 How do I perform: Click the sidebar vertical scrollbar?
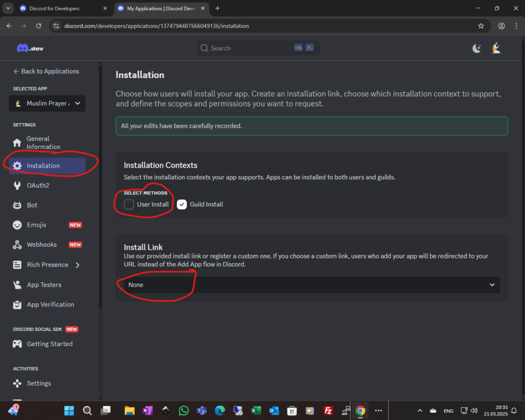(100, 186)
